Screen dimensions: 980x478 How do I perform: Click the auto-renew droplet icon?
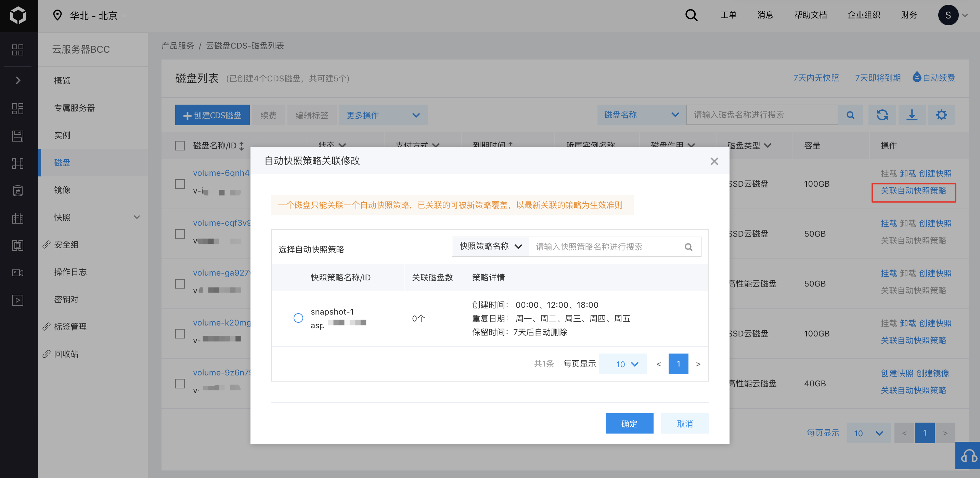pos(916,77)
